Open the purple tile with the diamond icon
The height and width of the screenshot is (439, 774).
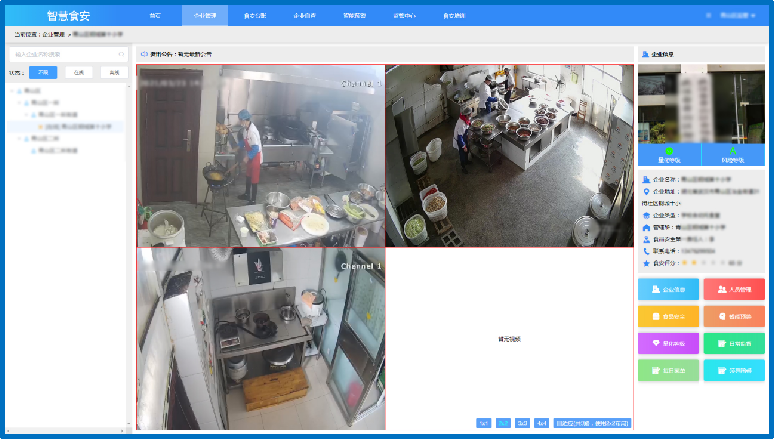pos(669,343)
